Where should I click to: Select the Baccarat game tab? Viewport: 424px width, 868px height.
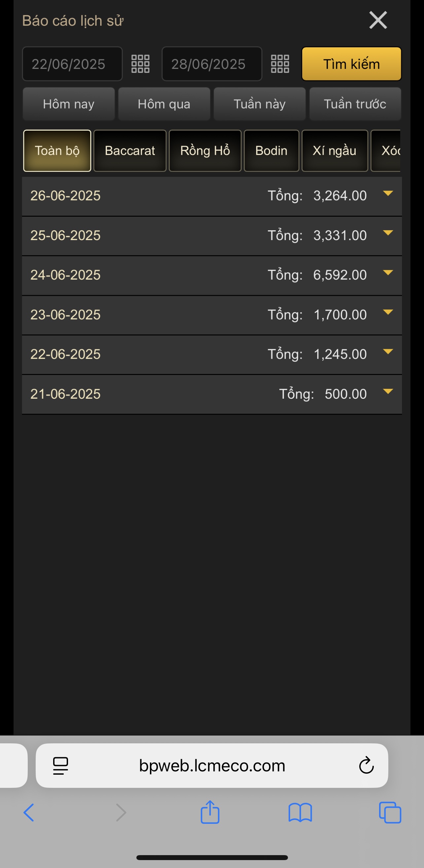(130, 151)
